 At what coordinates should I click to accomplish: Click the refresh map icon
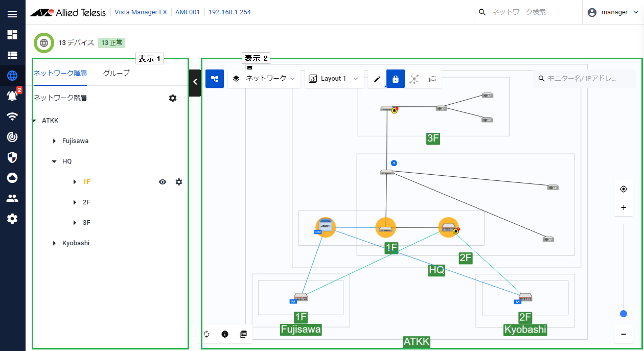click(x=206, y=334)
